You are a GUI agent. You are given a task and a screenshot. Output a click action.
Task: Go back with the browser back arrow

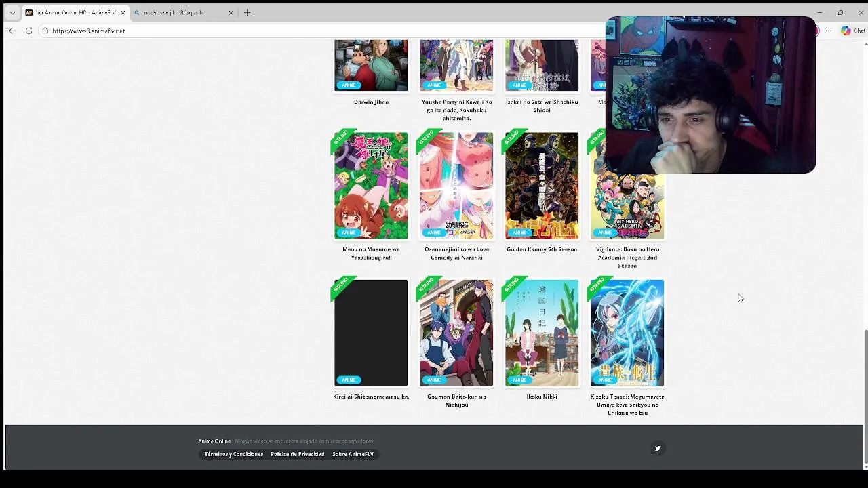(12, 30)
